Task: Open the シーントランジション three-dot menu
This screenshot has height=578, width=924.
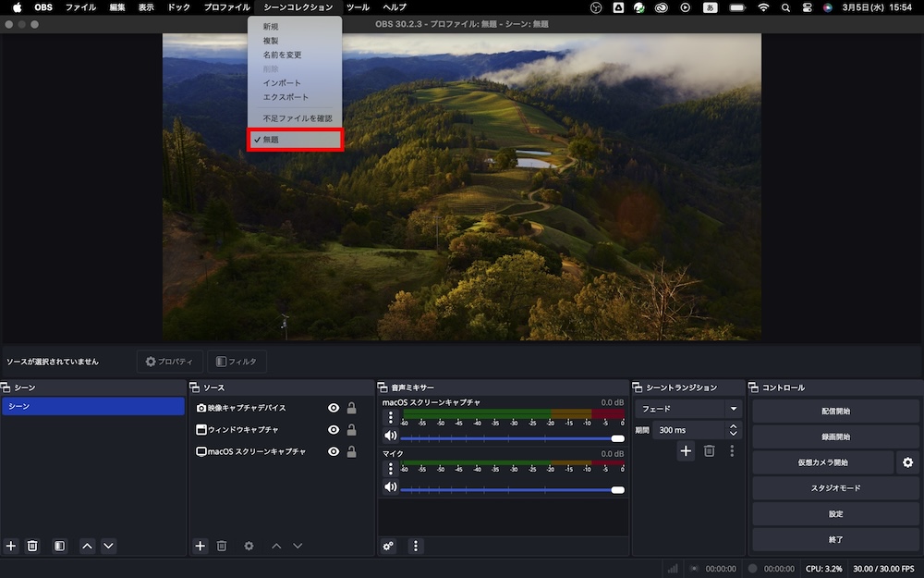Action: [x=732, y=451]
